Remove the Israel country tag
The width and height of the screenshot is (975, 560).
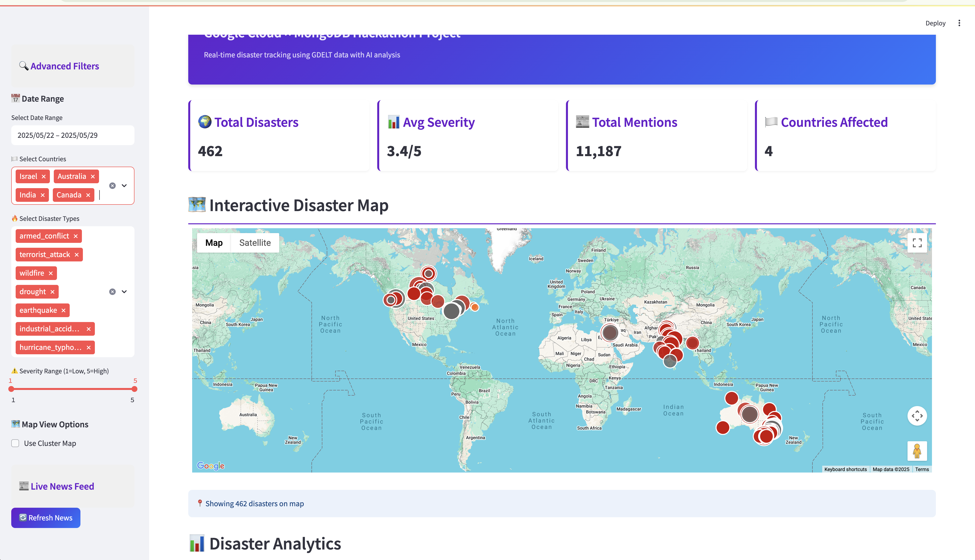pos(44,177)
